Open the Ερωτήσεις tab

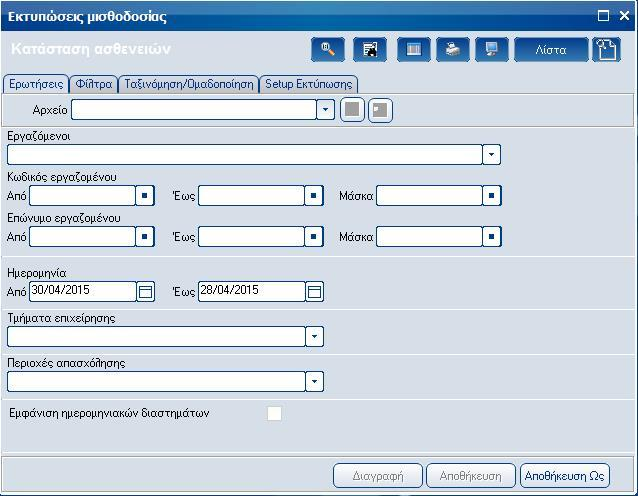(36, 84)
